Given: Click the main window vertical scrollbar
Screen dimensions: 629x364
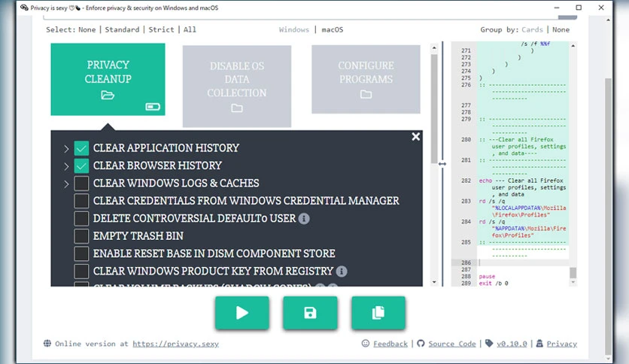Looking at the screenshot, I should pyautogui.click(x=609, y=217).
